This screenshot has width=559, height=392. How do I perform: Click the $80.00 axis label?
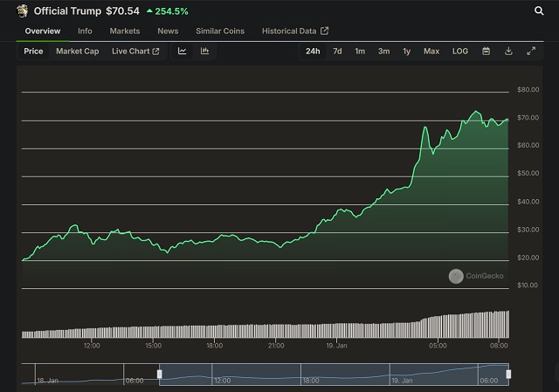point(528,89)
